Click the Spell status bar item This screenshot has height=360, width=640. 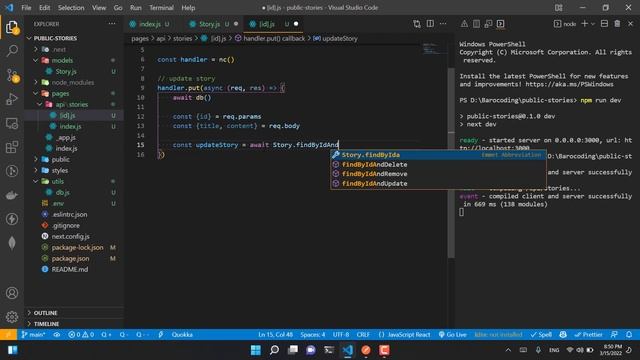(x=541, y=334)
